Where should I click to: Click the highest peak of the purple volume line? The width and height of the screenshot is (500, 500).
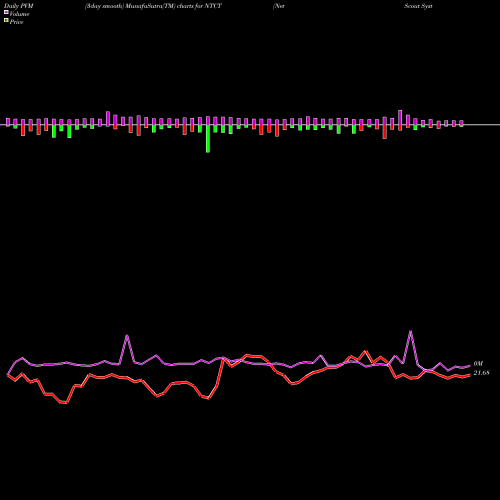[411, 331]
